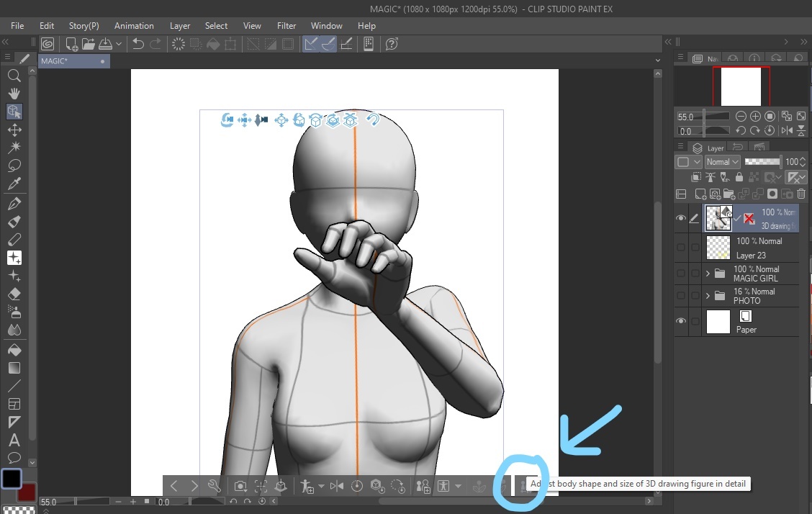Select the Zoom magnifier tool

14,76
